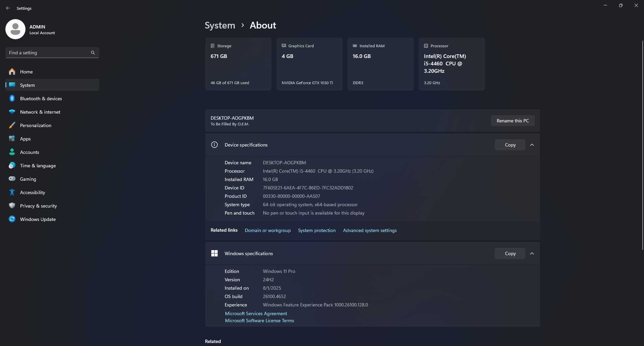Click the Accounts person icon
The width and height of the screenshot is (644, 346).
12,152
